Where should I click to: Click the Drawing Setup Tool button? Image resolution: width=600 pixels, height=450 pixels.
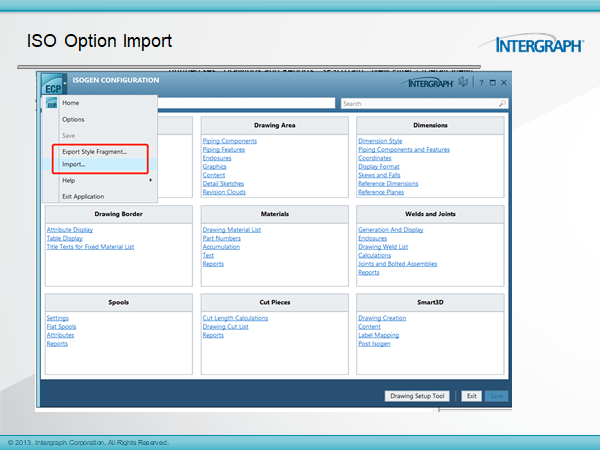(x=417, y=396)
